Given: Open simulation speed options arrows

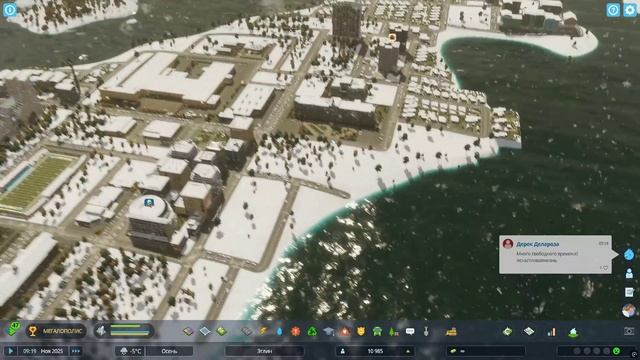Looking at the screenshot, I should [76, 351].
